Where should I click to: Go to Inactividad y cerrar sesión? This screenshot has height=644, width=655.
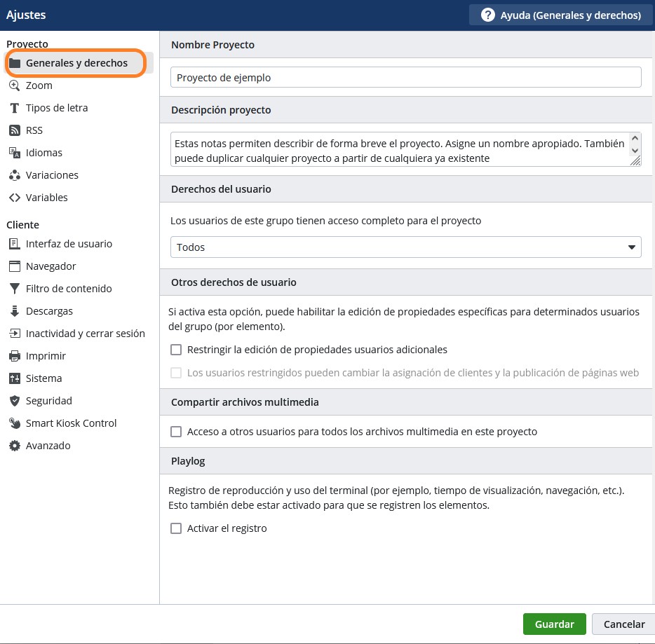(85, 334)
